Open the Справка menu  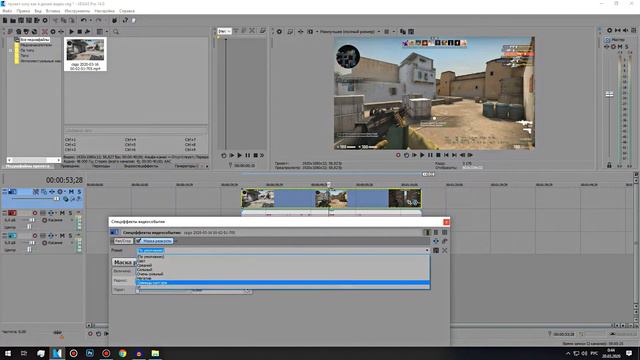pos(127,11)
